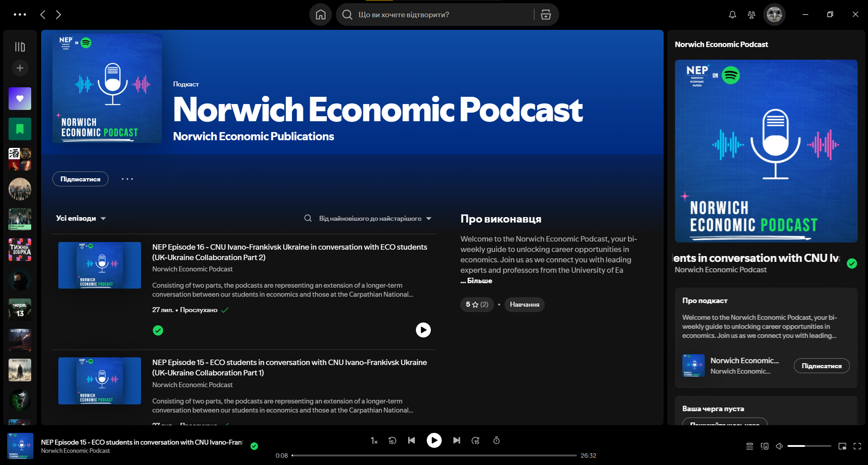868x465 pixels.
Task: Open the 'Навчання' category chip
Action: [x=524, y=304]
